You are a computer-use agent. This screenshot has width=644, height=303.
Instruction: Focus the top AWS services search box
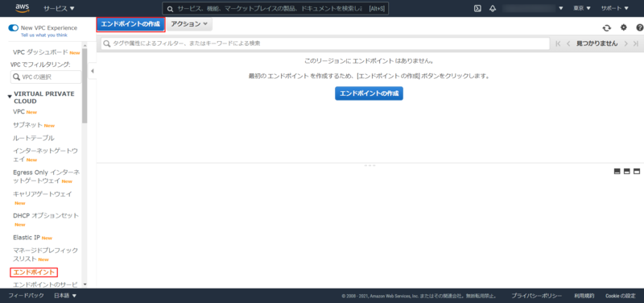[275, 9]
